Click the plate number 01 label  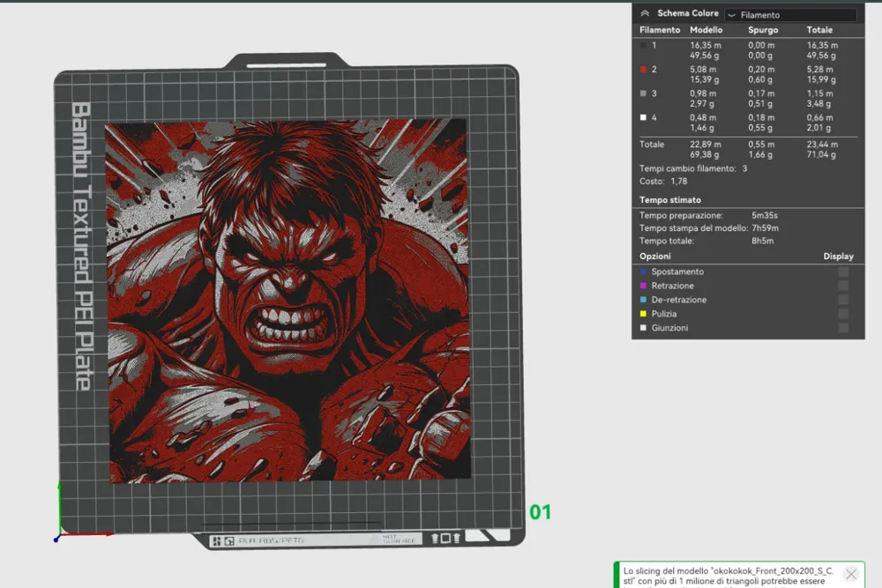pyautogui.click(x=542, y=511)
